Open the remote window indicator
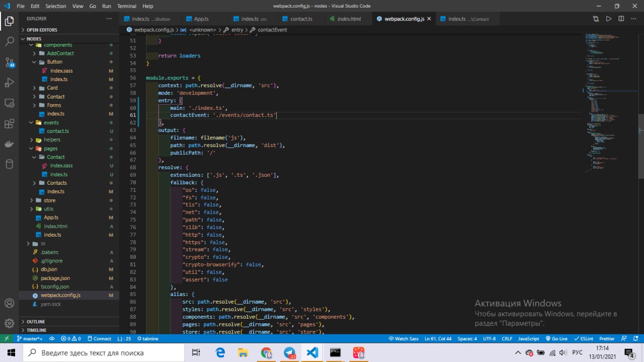 7,338
